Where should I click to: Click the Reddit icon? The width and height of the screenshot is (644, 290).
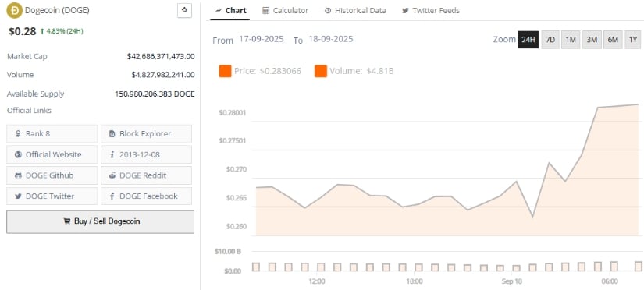pos(112,175)
